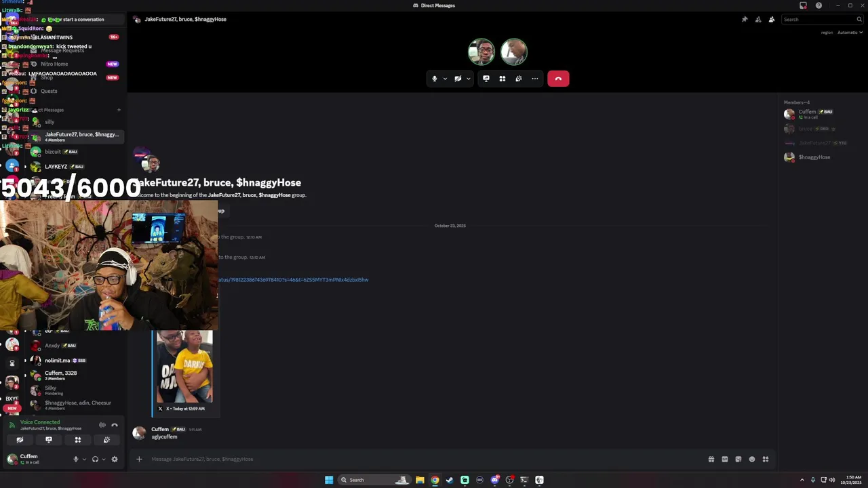Mute microphone in call controls
The height and width of the screenshot is (488, 868).
tap(435, 79)
